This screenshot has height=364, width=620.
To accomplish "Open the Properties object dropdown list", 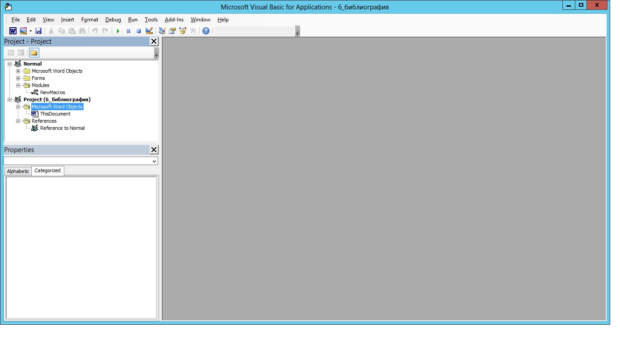I will [154, 161].
